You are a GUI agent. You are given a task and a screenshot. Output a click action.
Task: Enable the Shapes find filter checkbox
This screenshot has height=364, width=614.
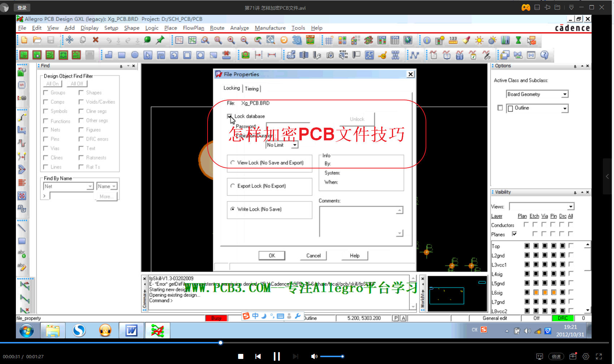point(81,93)
